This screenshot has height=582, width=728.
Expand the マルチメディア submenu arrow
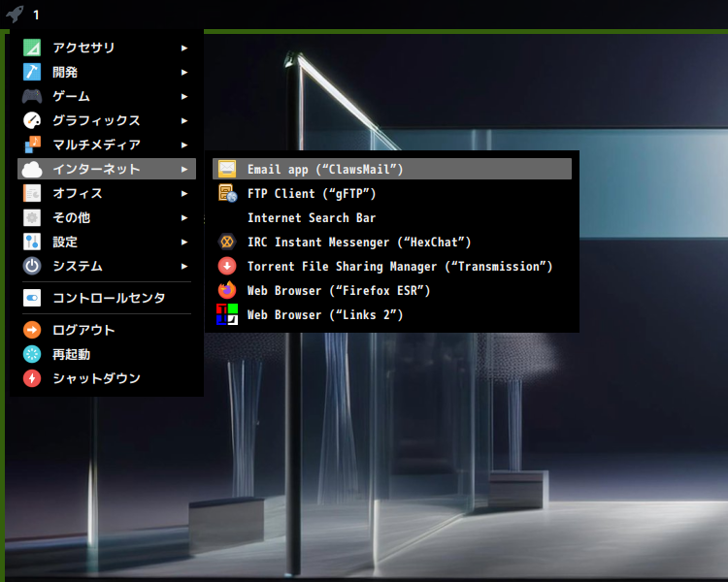(x=184, y=145)
